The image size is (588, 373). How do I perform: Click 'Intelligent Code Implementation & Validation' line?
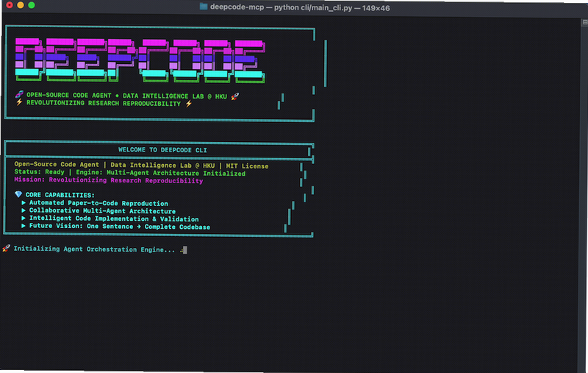pyautogui.click(x=114, y=219)
